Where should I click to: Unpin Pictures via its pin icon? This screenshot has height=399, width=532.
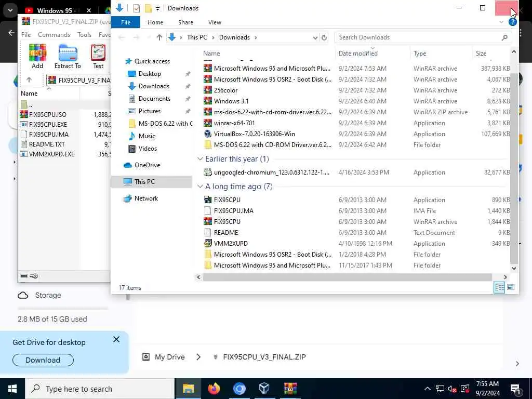tap(188, 112)
